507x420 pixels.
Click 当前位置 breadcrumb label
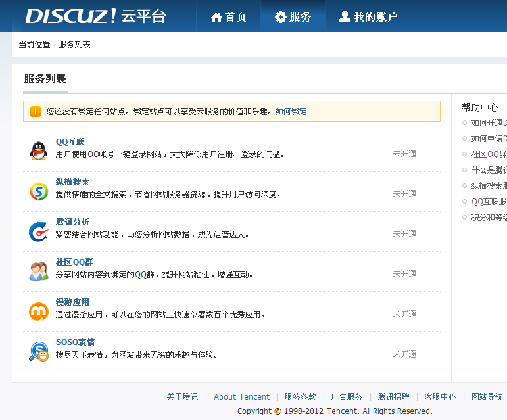pyautogui.click(x=34, y=45)
